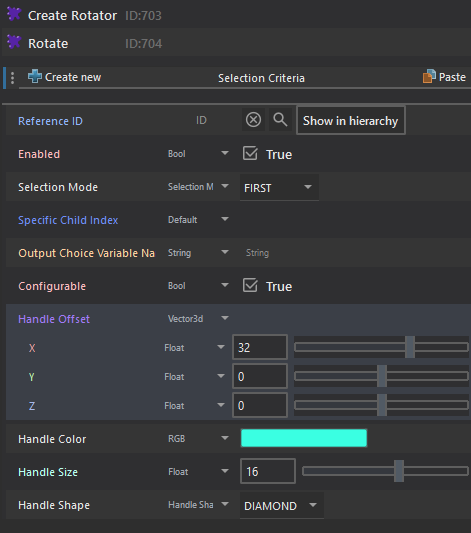Click the Paste clipboard icon
The width and height of the screenshot is (471, 533).
click(429, 76)
